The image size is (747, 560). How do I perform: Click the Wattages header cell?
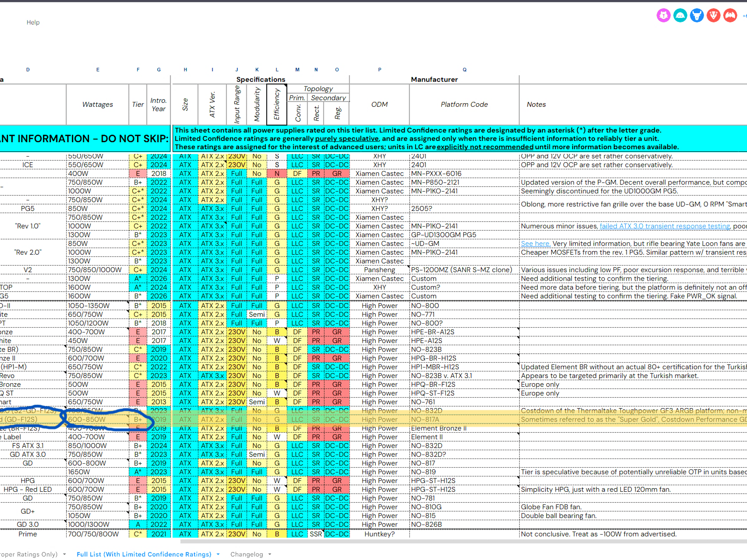click(x=98, y=105)
